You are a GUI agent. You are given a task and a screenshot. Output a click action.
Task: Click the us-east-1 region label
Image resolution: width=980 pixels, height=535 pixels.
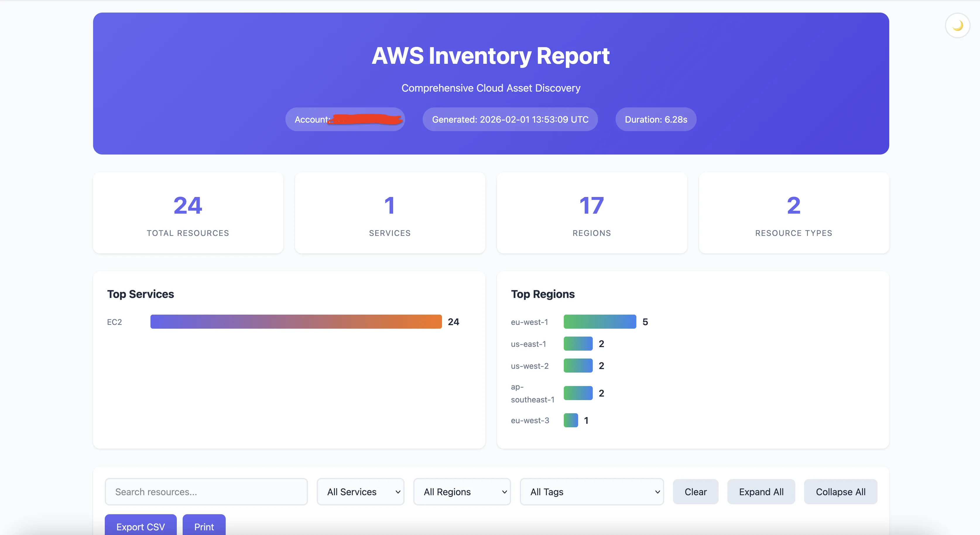click(528, 344)
